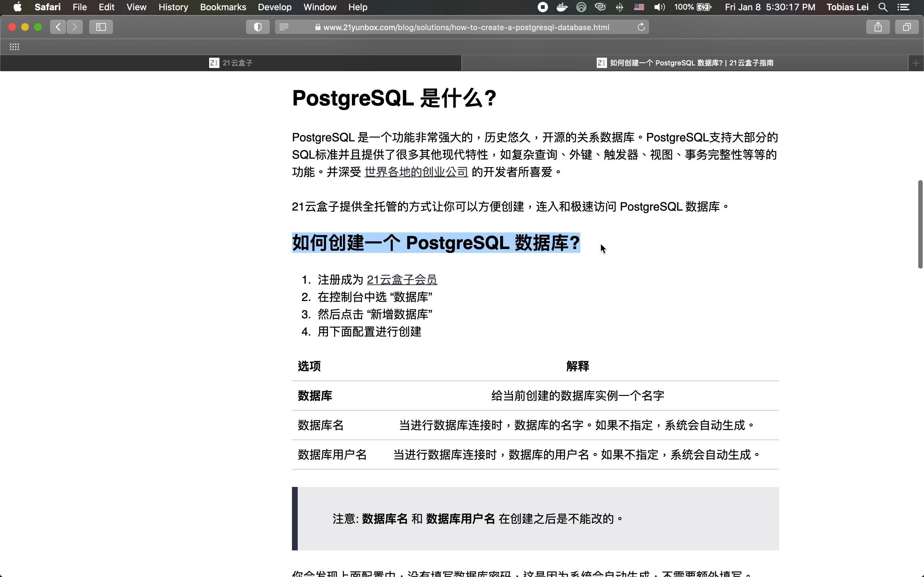Click the Bluetooth status icon
The width and height of the screenshot is (924, 577).
(x=619, y=7)
